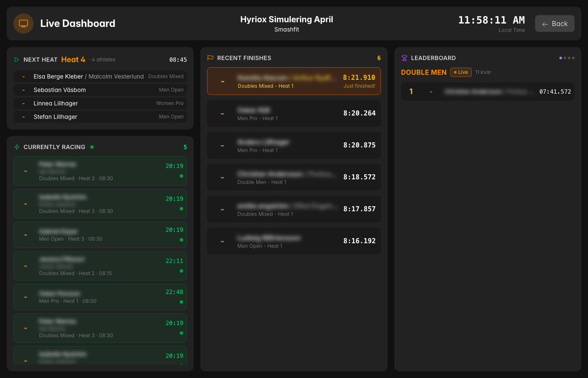Click the rank number 1 in leaderboard
Viewport: 588px width, 378px height.
[411, 92]
